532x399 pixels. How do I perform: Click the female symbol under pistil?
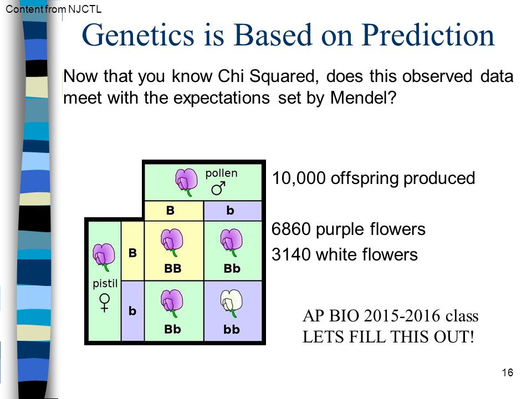click(105, 303)
